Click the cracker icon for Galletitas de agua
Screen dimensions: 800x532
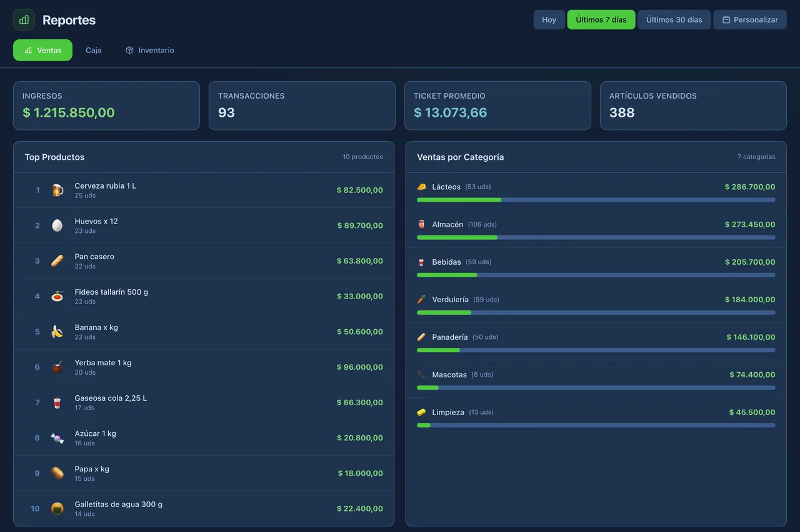(x=57, y=508)
